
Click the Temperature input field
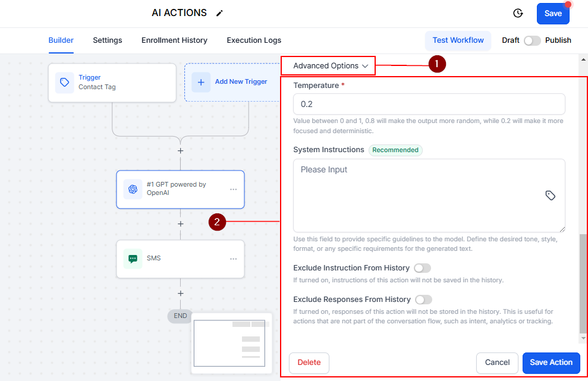429,104
